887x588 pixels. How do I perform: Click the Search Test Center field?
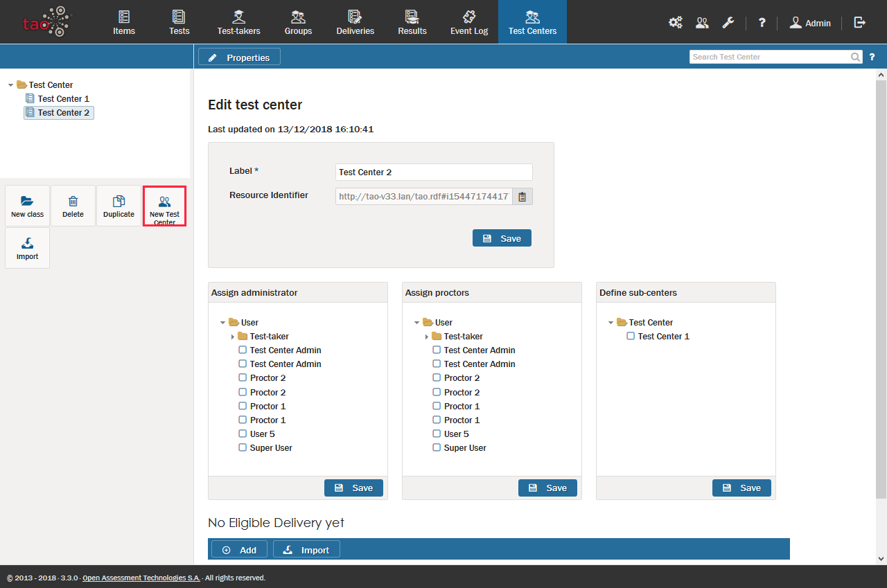769,57
